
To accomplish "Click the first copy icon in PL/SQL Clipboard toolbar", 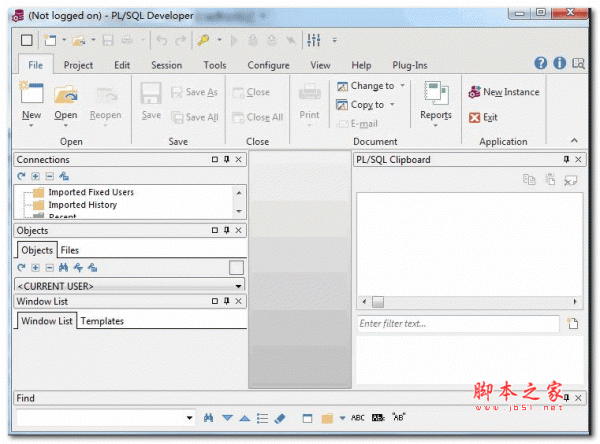I will [530, 179].
